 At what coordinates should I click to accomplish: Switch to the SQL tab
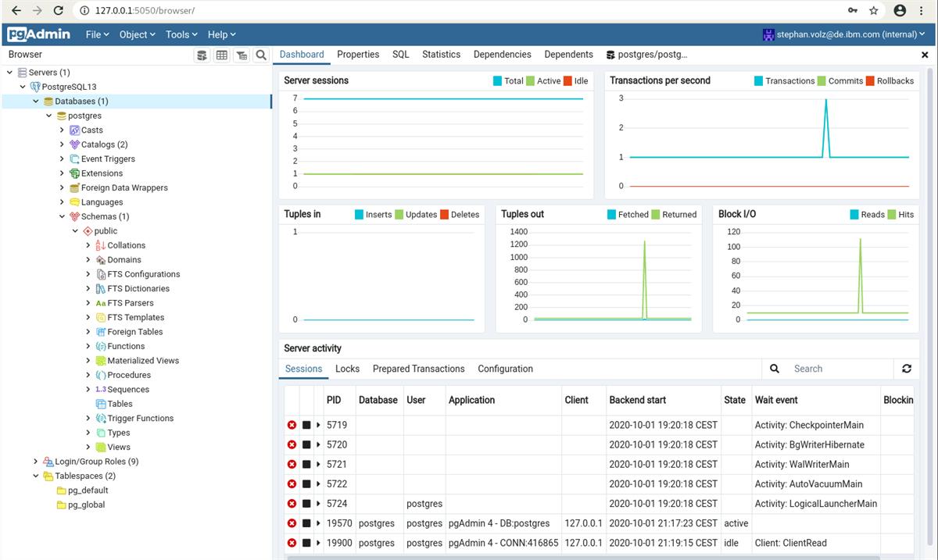400,55
